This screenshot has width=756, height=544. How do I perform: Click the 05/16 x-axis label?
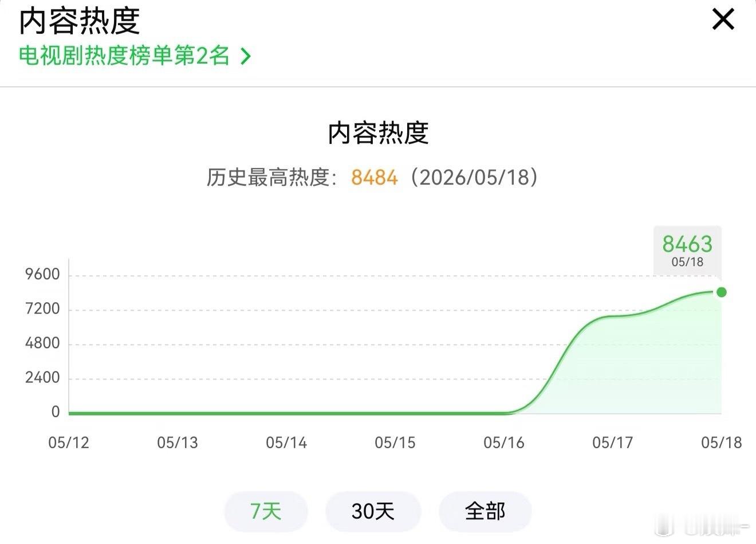click(504, 443)
